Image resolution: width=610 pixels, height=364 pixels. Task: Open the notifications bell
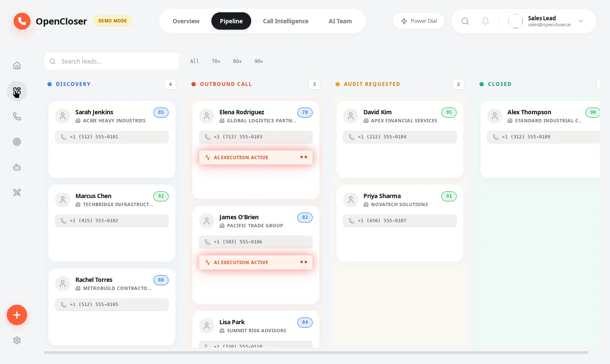(485, 21)
